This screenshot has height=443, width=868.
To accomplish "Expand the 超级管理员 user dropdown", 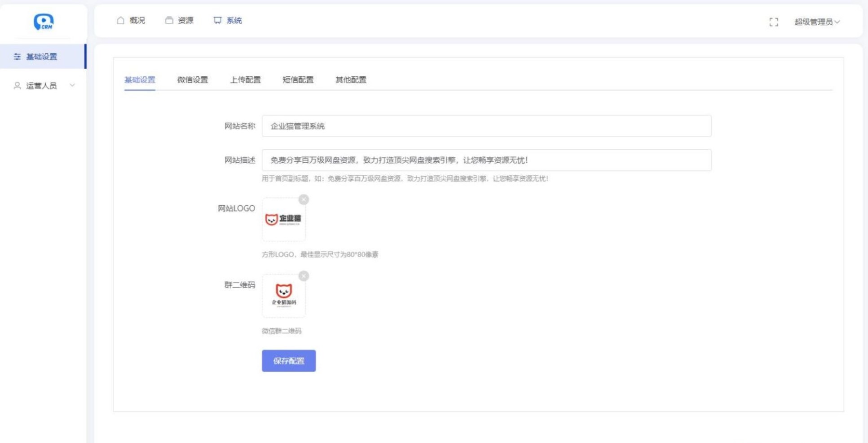I will click(x=817, y=22).
